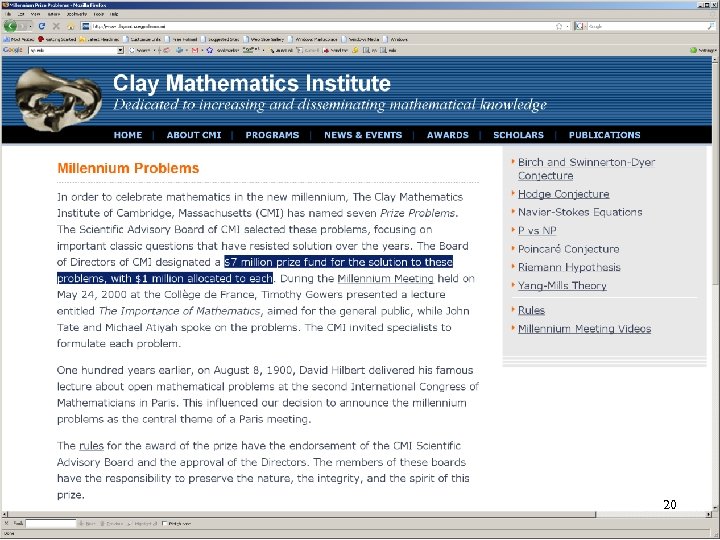
Task: Open the Google toolbar search dropdown
Action: tap(120, 50)
